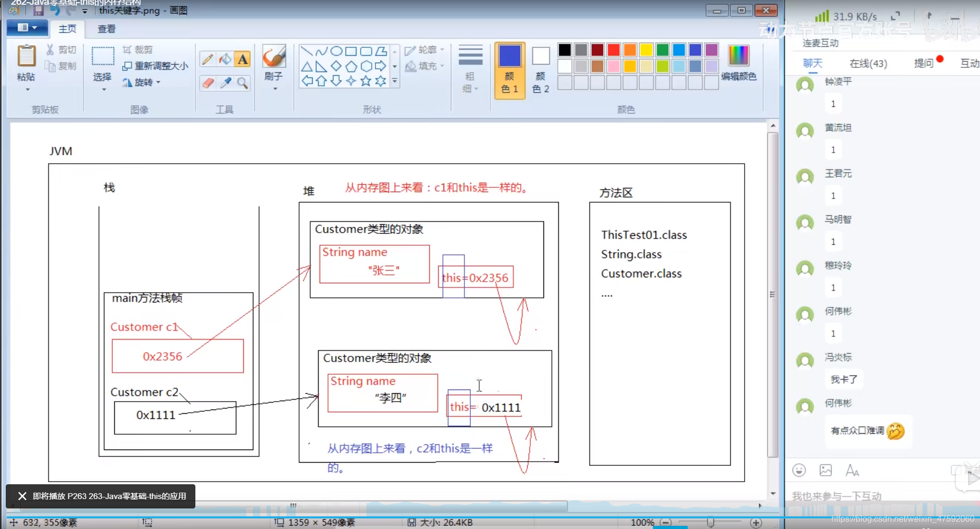Image resolution: width=980 pixels, height=529 pixels.
Task: Open the 在线(43) tab
Action: point(868,63)
